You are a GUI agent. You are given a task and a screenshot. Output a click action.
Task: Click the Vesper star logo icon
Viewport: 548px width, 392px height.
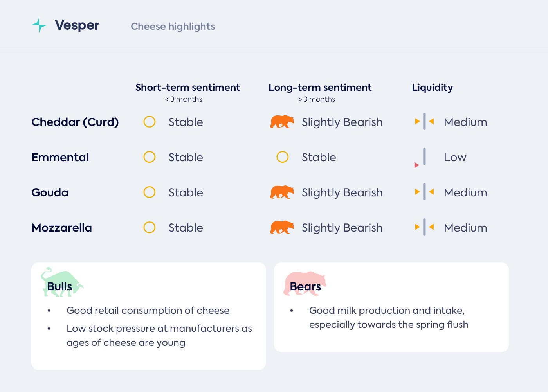[39, 25]
